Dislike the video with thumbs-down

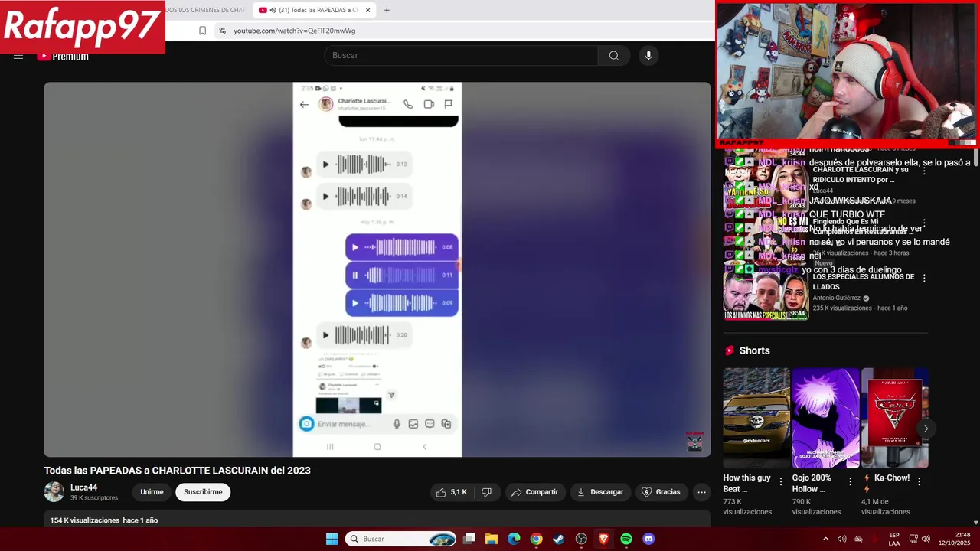click(x=486, y=492)
